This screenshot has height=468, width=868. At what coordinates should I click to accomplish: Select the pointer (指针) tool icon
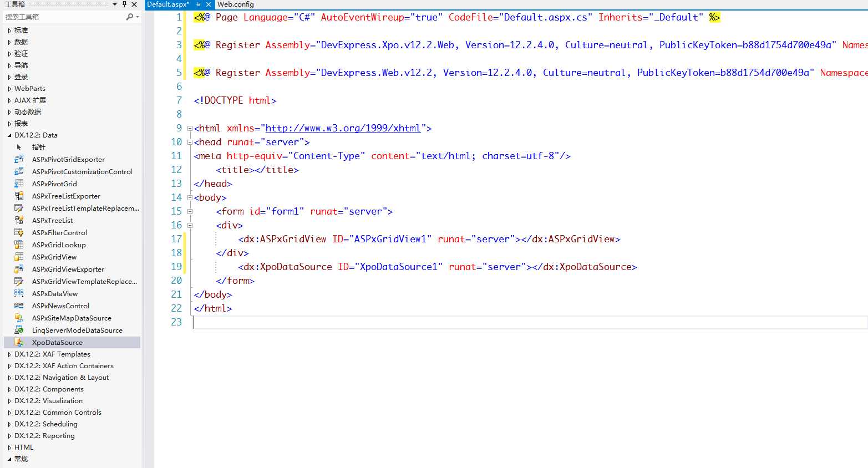pyautogui.click(x=19, y=147)
